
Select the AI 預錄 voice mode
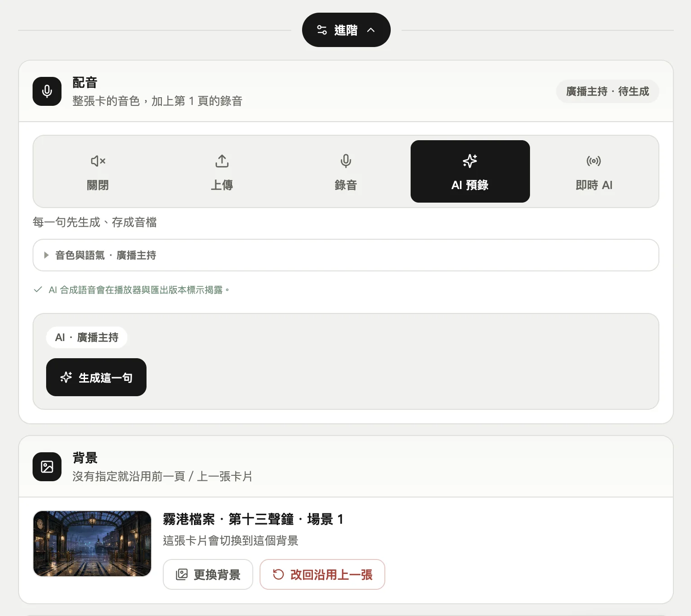pyautogui.click(x=470, y=171)
